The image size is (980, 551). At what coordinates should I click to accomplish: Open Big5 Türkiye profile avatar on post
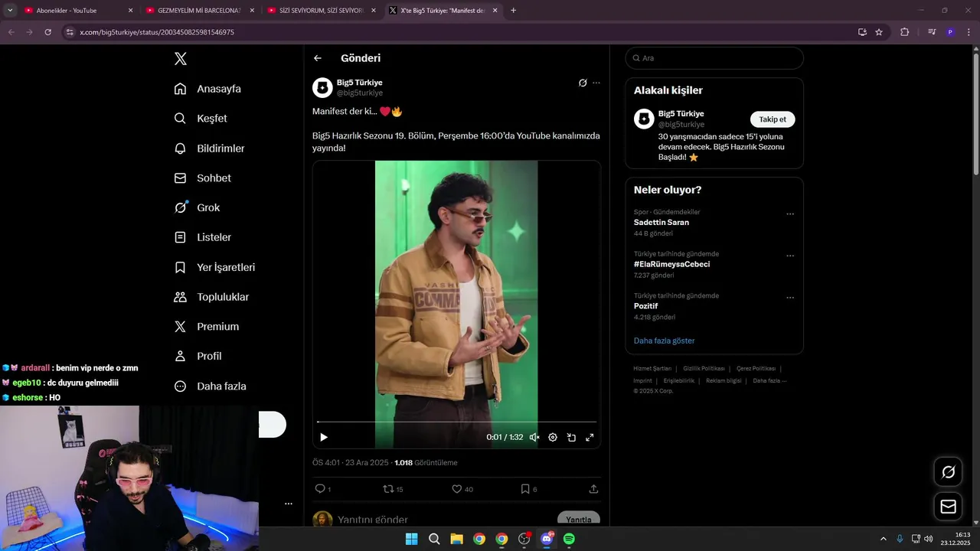pos(322,87)
